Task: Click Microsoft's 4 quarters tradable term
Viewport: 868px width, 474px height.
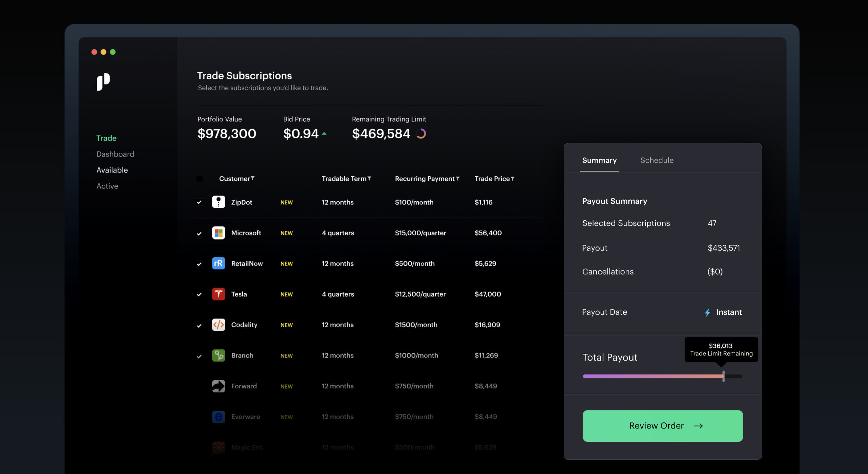Action: pos(338,233)
